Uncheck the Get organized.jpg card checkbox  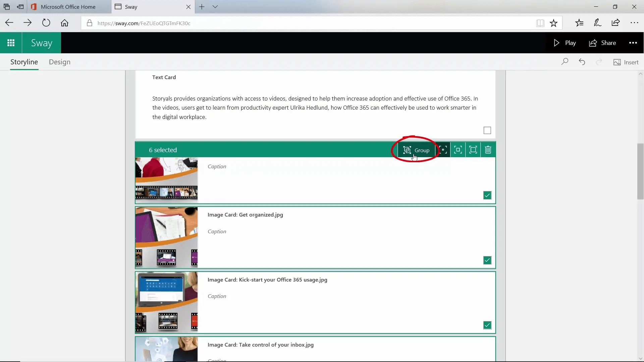click(487, 260)
